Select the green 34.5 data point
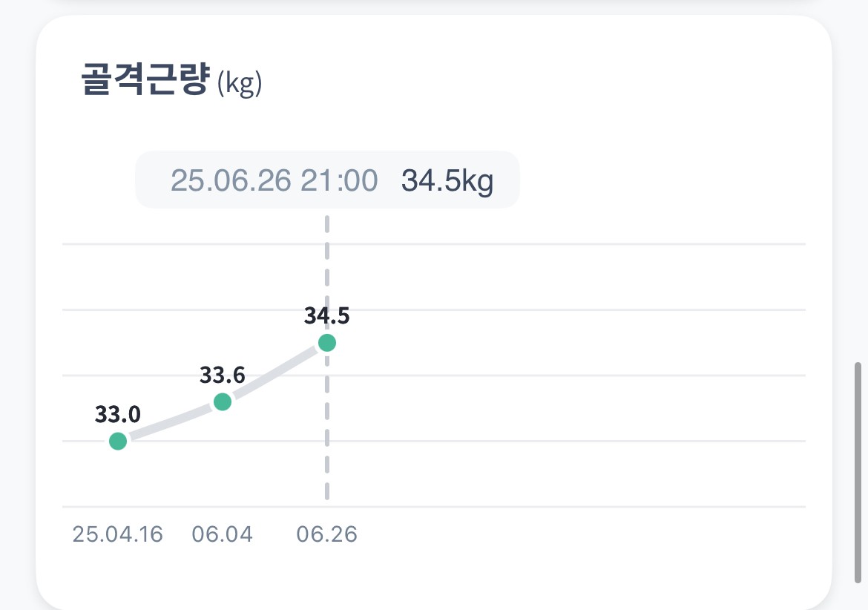 [x=326, y=343]
